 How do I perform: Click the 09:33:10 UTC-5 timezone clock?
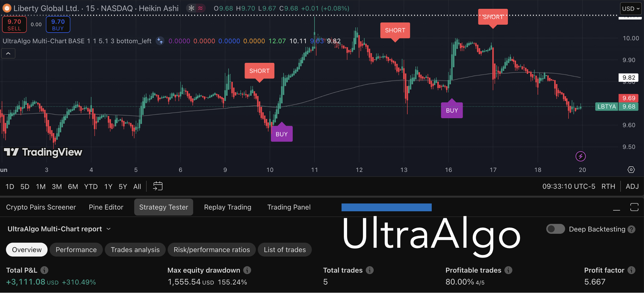pyautogui.click(x=568, y=187)
